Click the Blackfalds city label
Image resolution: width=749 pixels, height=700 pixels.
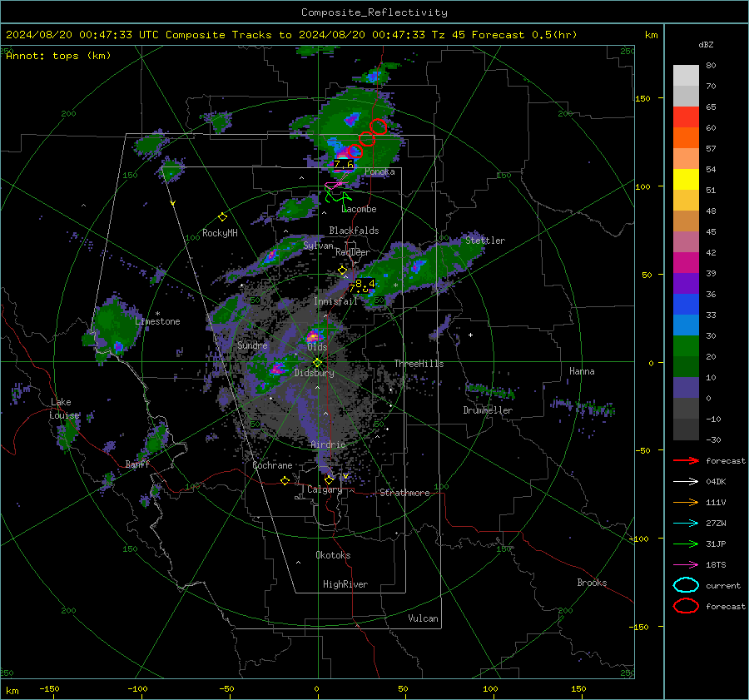pos(354,231)
